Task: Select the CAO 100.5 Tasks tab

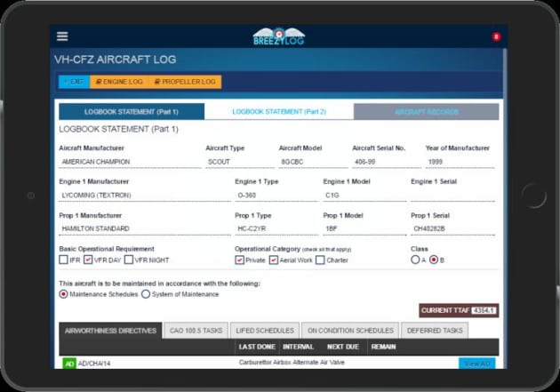Action: (196, 331)
